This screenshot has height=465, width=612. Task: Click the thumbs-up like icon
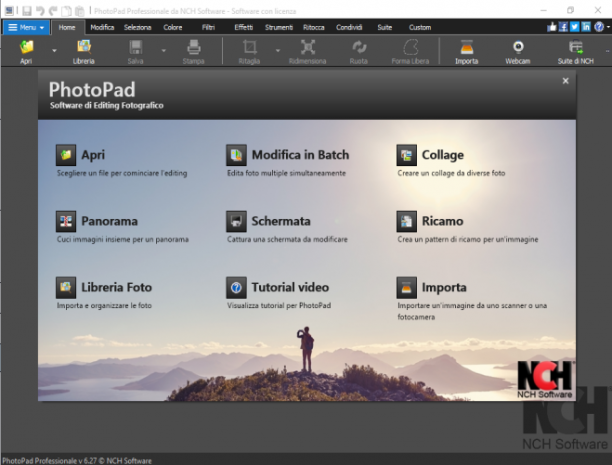coord(552,27)
